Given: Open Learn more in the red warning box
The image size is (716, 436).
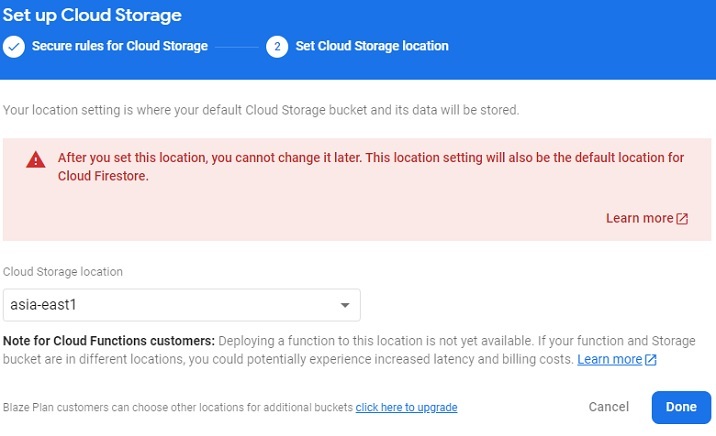Looking at the screenshot, I should (639, 219).
